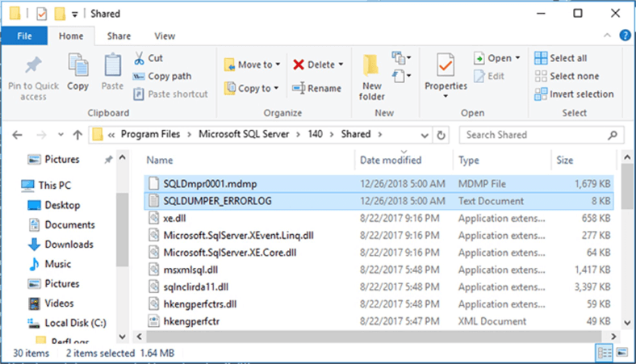This screenshot has width=636, height=364.
Task: Switch to the Home tab
Action: coord(71,36)
